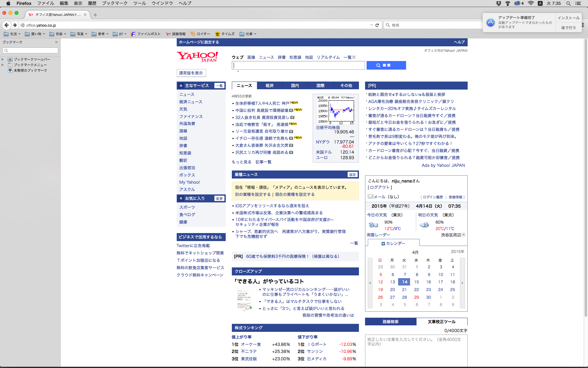Open the 一覧 search category dropdown
588x368 pixels.
pyautogui.click(x=354, y=57)
